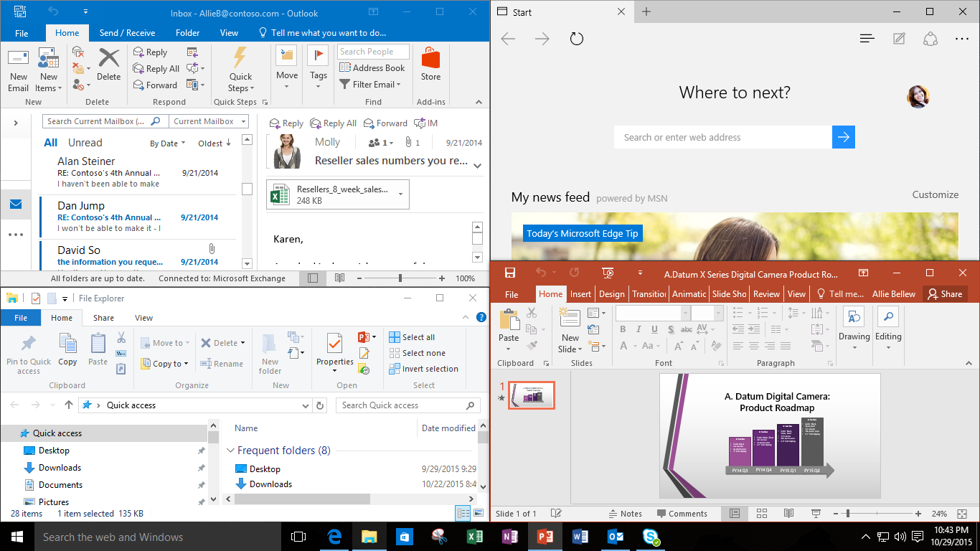Viewport: 980px width, 551px height.
Task: Click the Delete button in Outlook ribbon
Action: point(108,64)
